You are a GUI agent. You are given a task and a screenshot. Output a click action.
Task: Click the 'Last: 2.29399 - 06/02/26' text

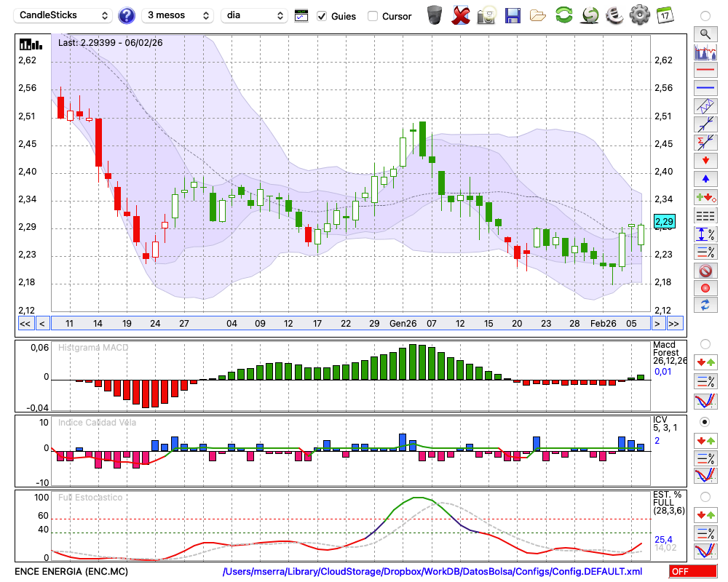pyautogui.click(x=111, y=43)
